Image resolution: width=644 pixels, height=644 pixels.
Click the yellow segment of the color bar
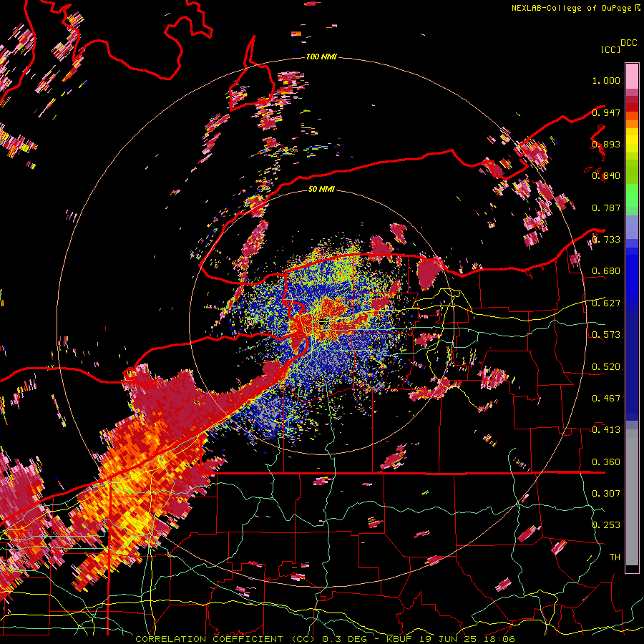[x=632, y=141]
